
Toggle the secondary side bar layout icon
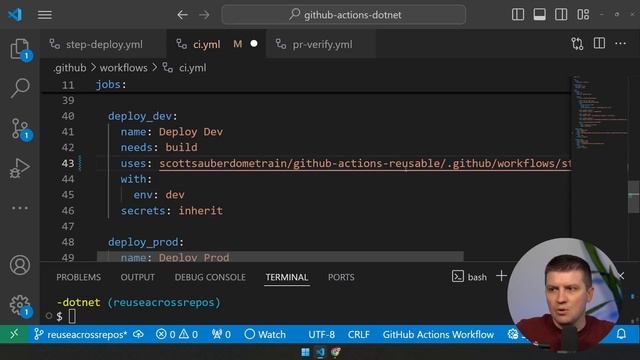click(561, 15)
